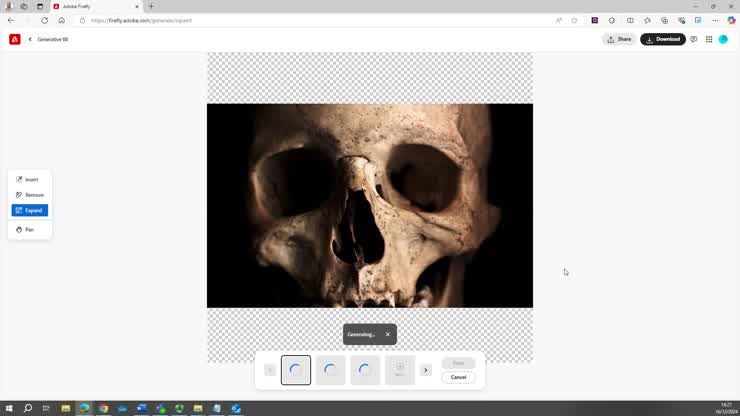Select the first loading variation thumbnail
740x416 pixels.
(296, 370)
